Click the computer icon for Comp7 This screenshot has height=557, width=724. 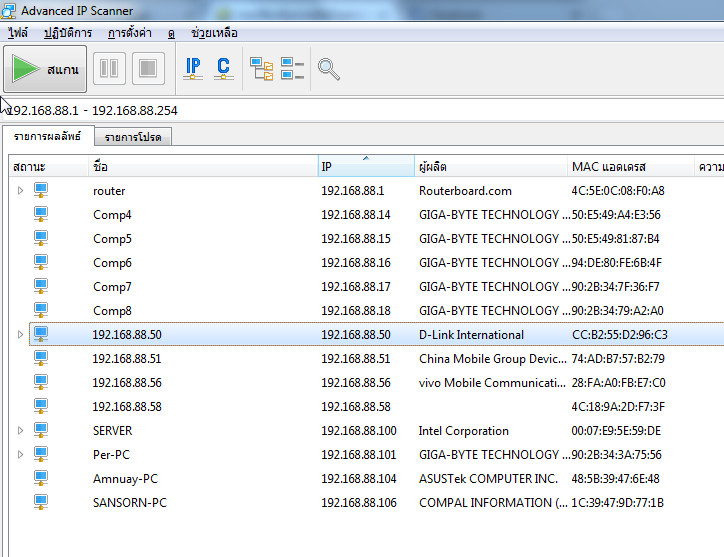[41, 286]
